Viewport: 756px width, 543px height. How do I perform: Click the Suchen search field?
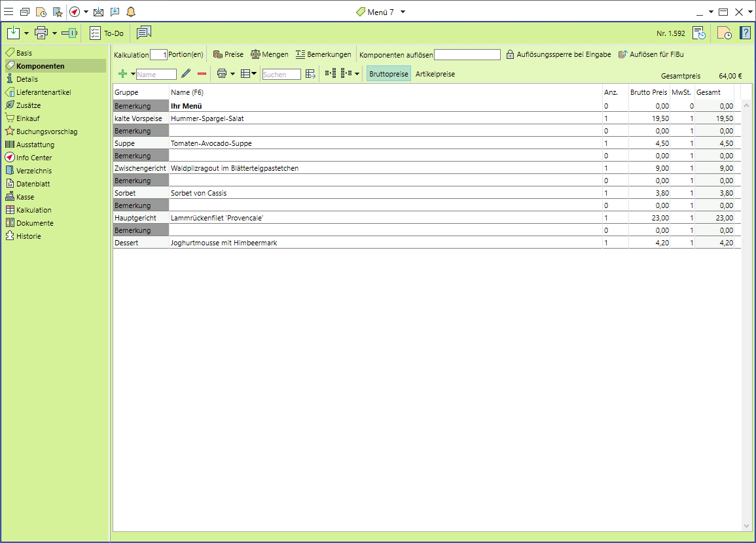tap(281, 75)
